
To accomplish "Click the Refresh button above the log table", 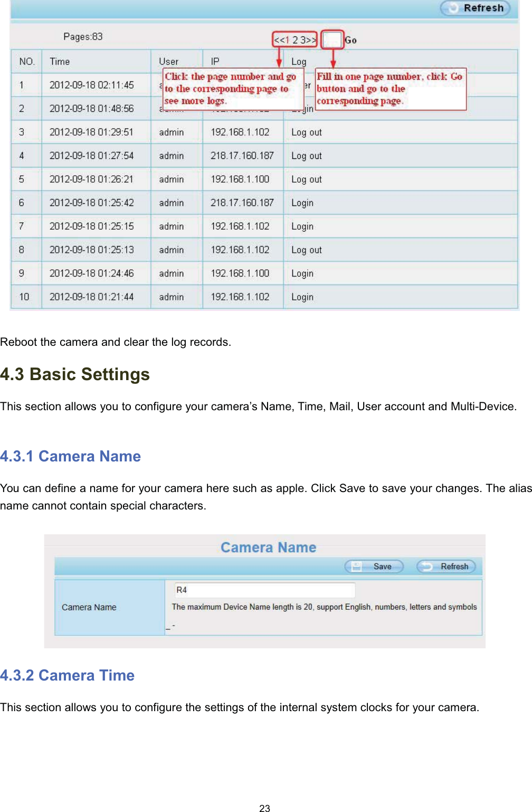I will [x=475, y=8].
